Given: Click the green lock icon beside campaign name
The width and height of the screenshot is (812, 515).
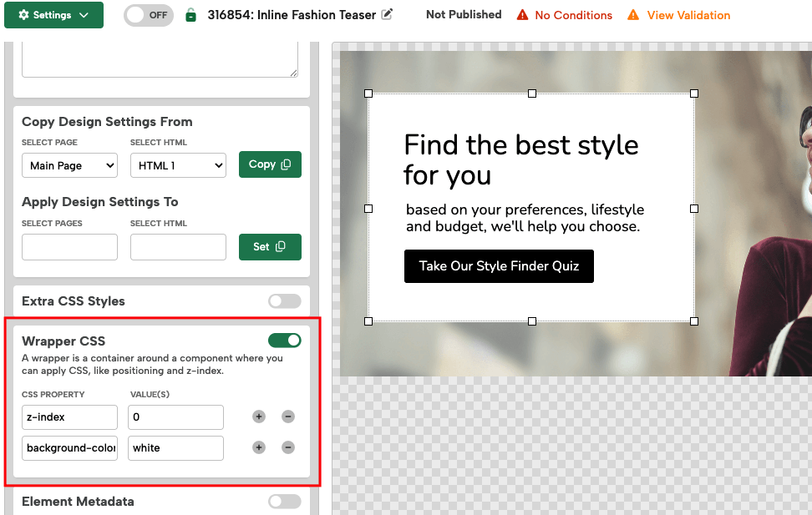Looking at the screenshot, I should 191,15.
